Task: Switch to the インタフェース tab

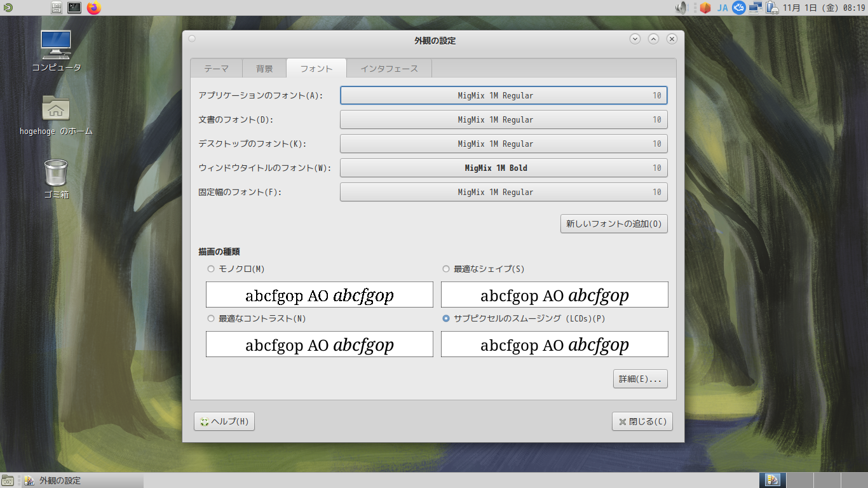Action: 390,69
